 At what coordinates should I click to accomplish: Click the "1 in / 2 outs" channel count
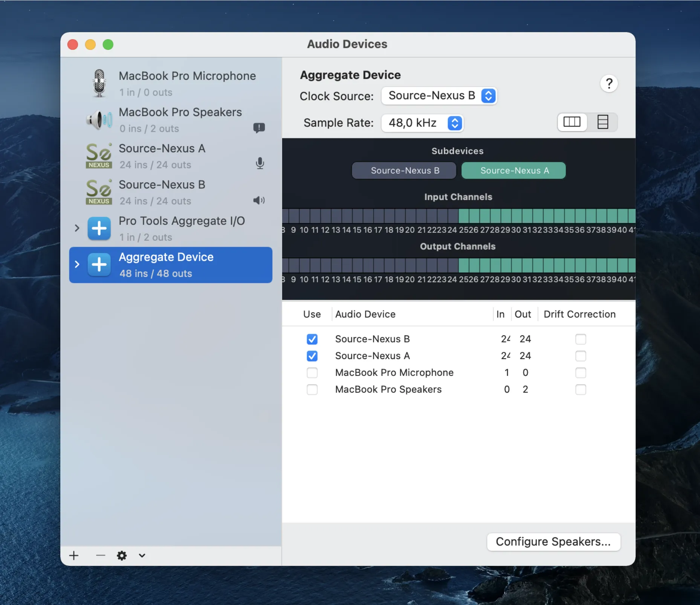[x=146, y=237]
